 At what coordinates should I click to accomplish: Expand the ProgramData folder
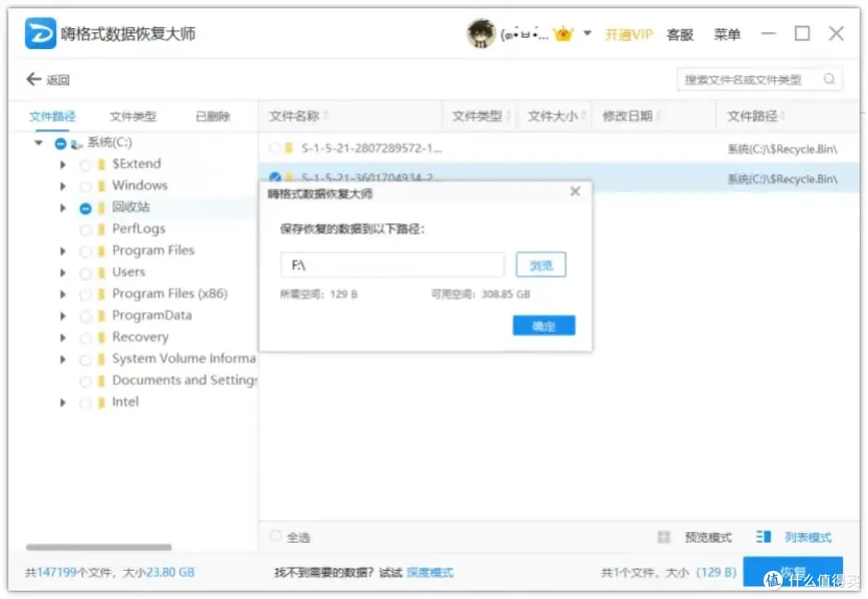(63, 316)
